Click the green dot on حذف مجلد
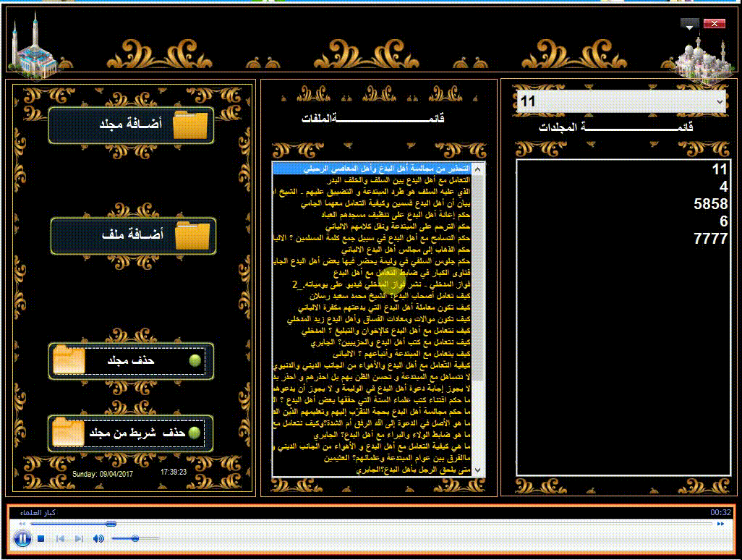 pos(194,361)
